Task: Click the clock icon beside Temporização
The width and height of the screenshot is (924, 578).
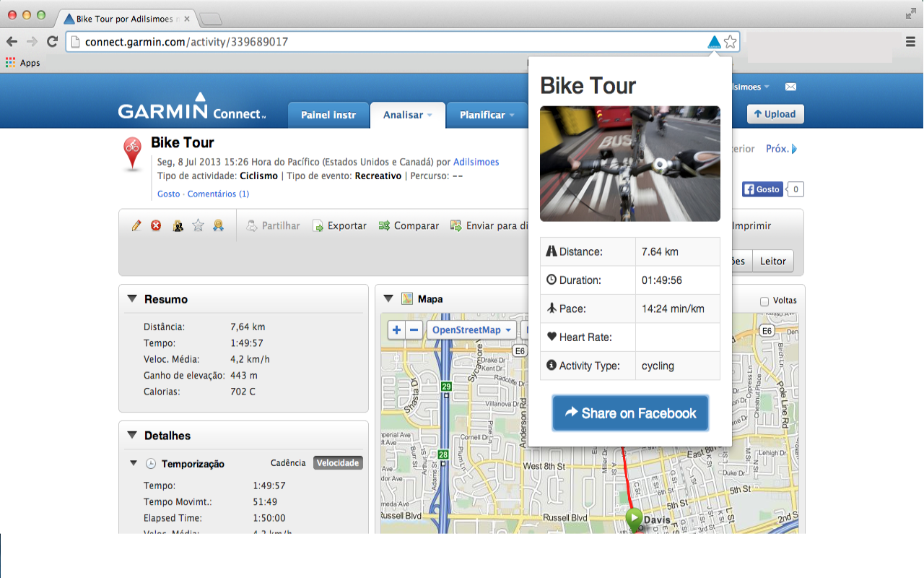Action: pyautogui.click(x=151, y=464)
